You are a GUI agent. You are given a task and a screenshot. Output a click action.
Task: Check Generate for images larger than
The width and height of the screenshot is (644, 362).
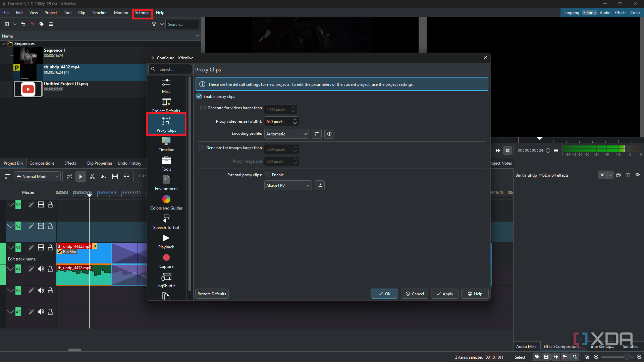202,148
